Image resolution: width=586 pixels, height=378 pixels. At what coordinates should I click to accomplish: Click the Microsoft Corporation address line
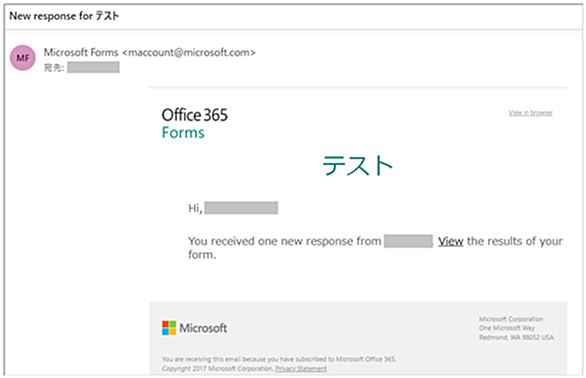tap(511, 319)
